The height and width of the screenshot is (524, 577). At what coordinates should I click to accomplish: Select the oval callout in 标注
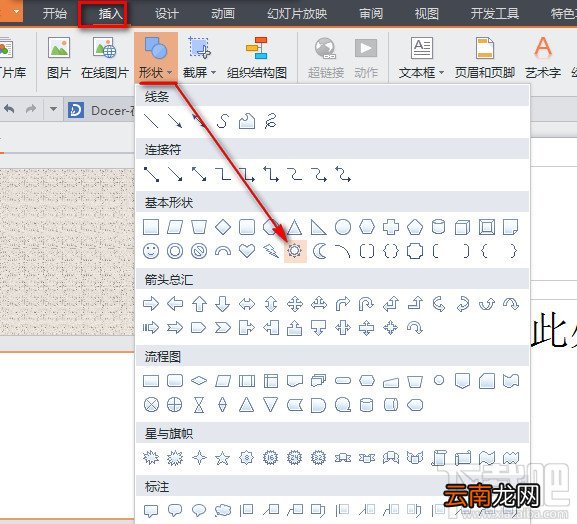point(199,510)
